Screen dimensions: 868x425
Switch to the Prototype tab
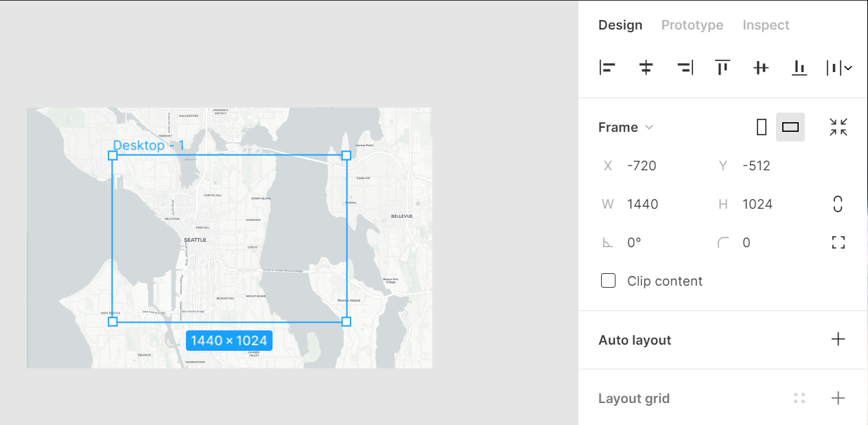click(x=692, y=25)
